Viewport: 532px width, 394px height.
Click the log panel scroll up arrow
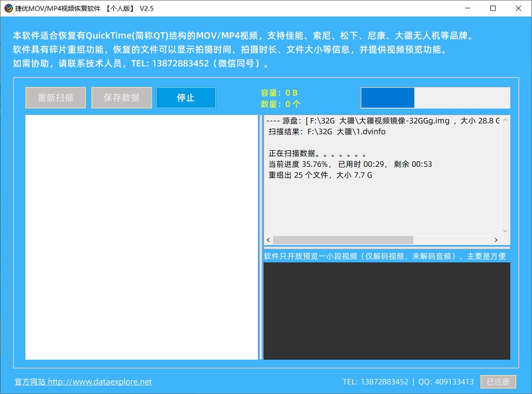coord(505,120)
